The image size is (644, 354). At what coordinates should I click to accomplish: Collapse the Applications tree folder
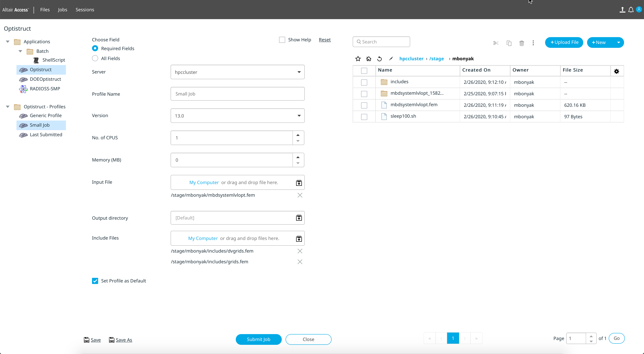coord(8,42)
